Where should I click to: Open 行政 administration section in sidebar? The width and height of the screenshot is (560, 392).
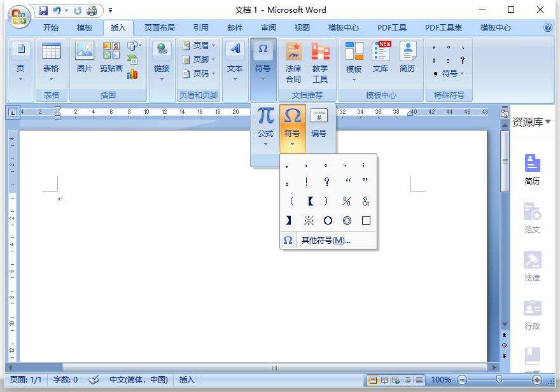532,315
